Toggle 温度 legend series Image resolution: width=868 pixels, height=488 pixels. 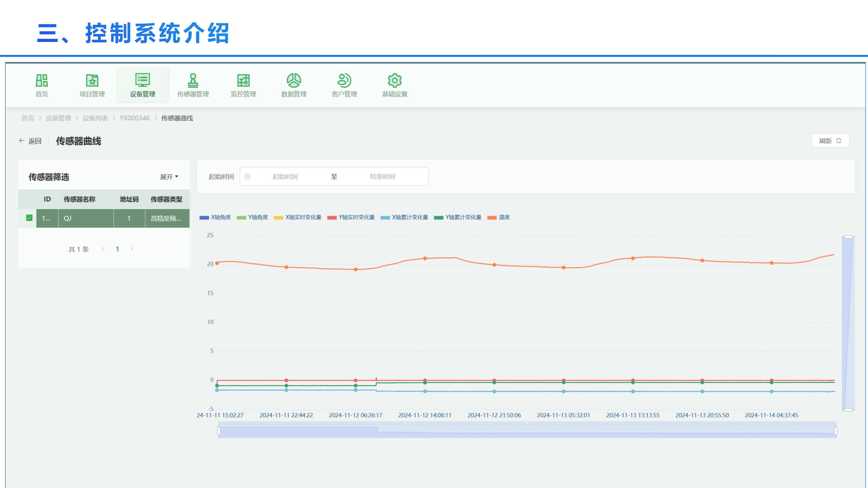498,218
